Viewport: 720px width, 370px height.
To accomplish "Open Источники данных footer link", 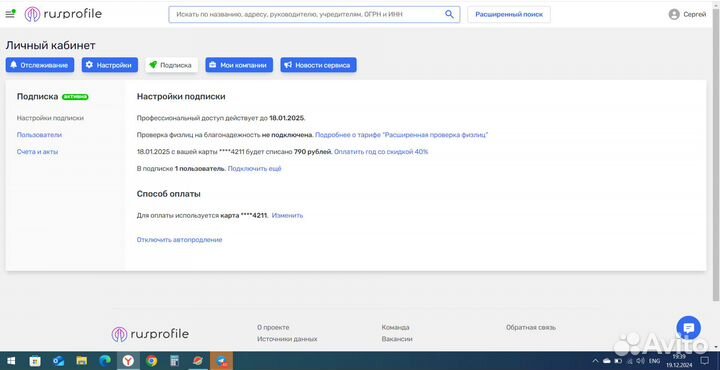I will pyautogui.click(x=287, y=339).
